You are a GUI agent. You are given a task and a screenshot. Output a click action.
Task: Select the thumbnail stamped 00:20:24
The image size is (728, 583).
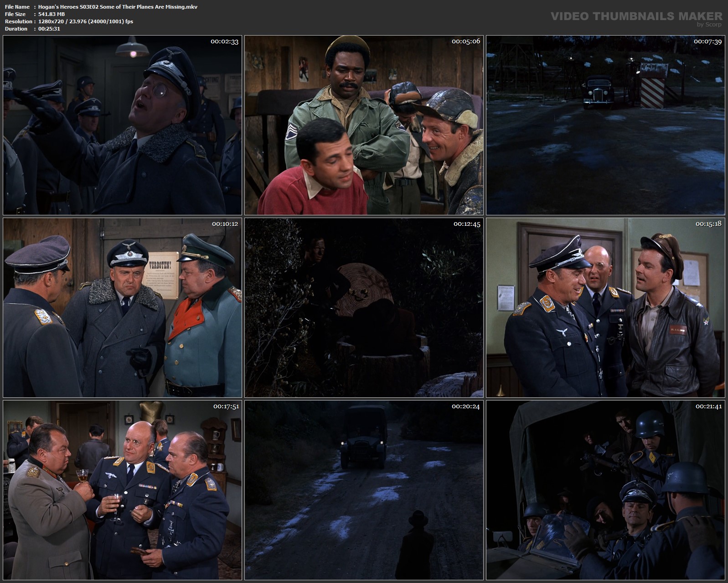(364, 490)
